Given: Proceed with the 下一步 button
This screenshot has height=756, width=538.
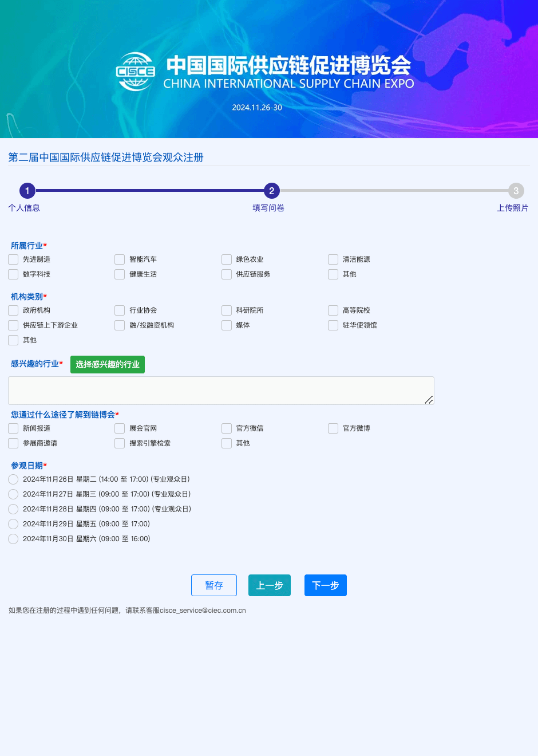Looking at the screenshot, I should (326, 585).
